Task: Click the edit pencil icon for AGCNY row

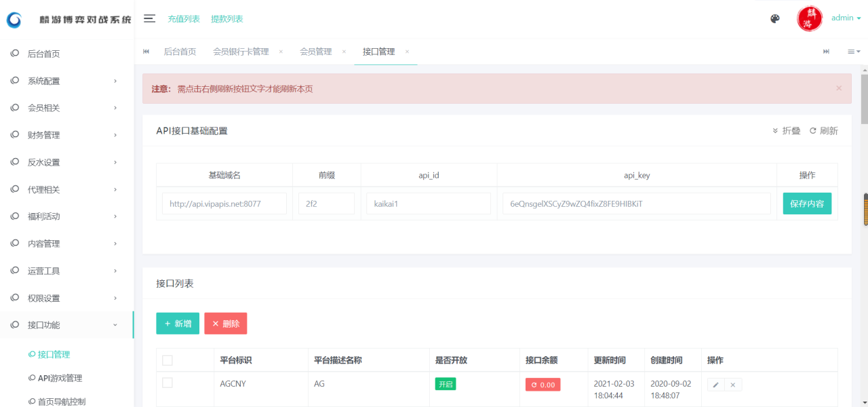Action: (x=715, y=384)
